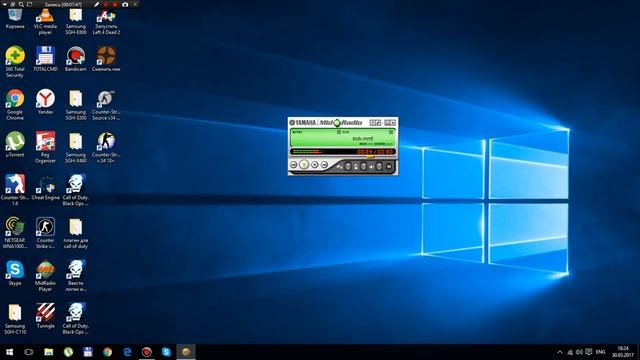Select the 'плагин для call of duty' folder
Screen dimensions: 640x360
click(x=76, y=233)
